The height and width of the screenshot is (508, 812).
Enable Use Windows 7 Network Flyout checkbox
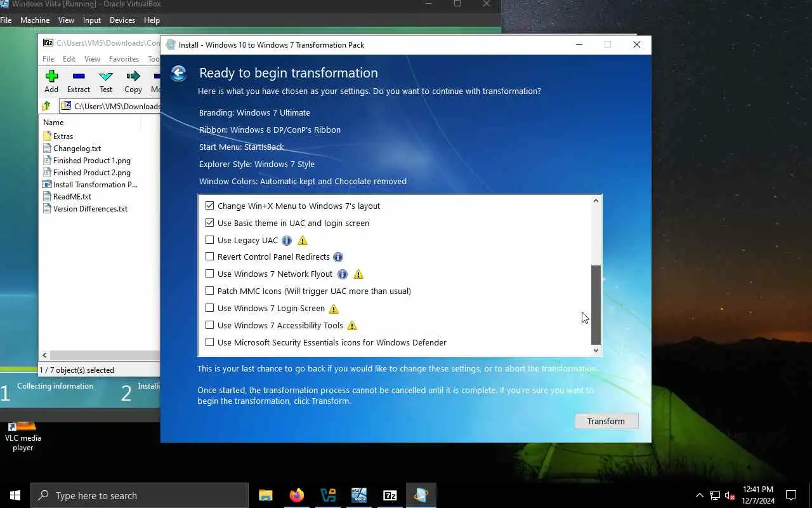(209, 274)
